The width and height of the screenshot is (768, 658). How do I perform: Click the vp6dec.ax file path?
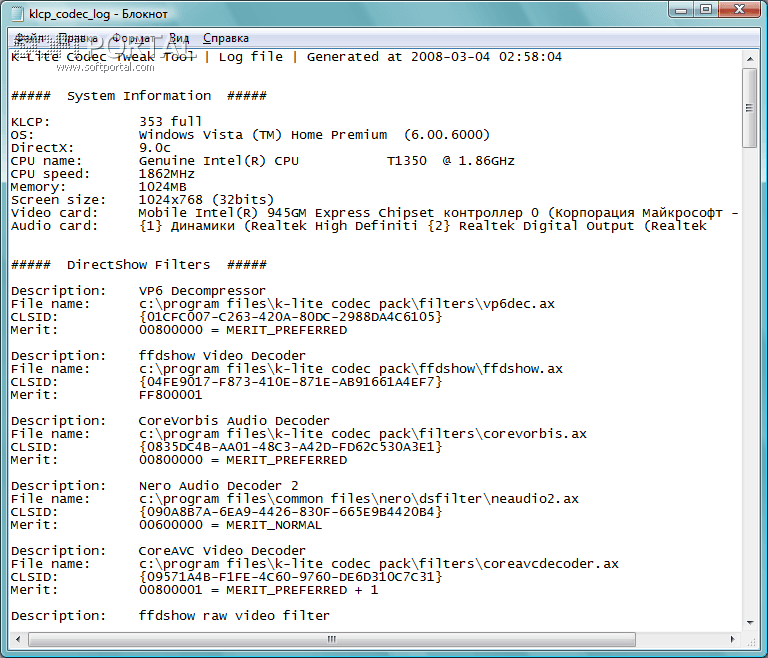coord(347,304)
